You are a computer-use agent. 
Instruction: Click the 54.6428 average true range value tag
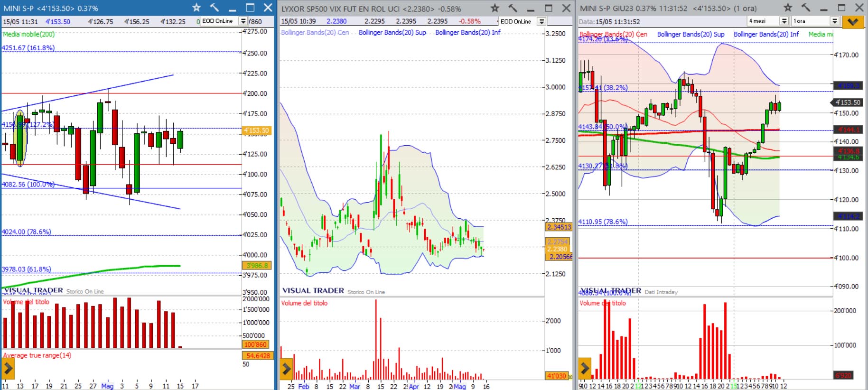258,356
